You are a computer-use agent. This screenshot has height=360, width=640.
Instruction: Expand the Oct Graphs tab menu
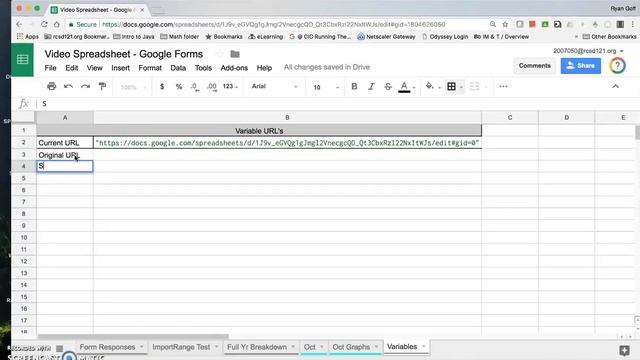pos(376,347)
